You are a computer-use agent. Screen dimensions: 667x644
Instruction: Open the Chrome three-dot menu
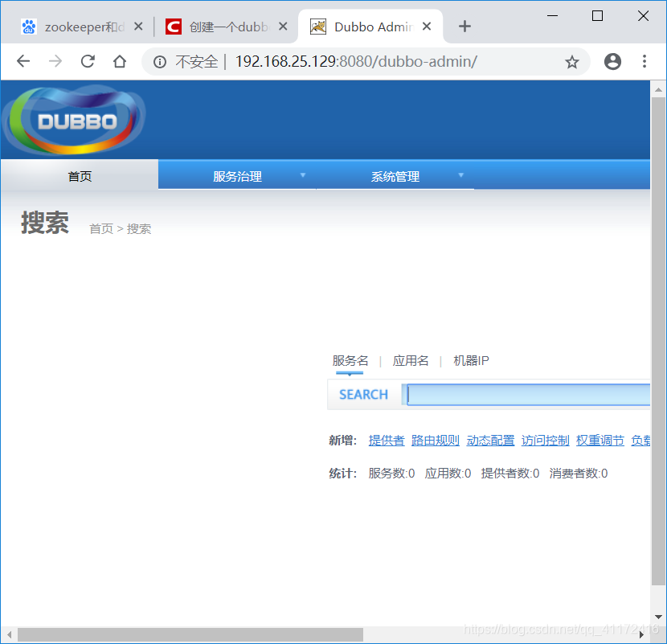coord(645,61)
